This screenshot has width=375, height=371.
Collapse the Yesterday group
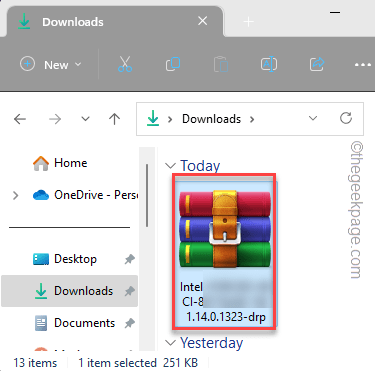(x=171, y=343)
